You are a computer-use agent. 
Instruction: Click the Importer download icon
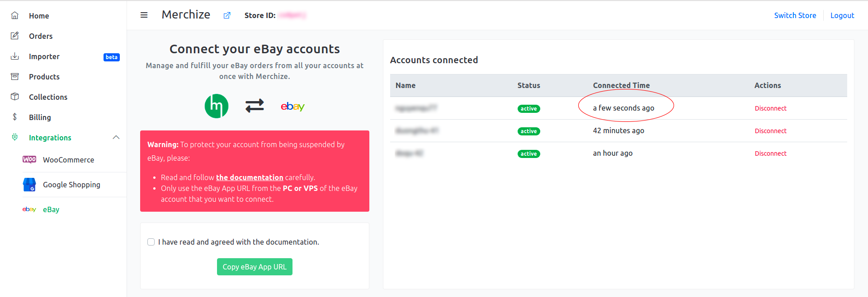15,56
